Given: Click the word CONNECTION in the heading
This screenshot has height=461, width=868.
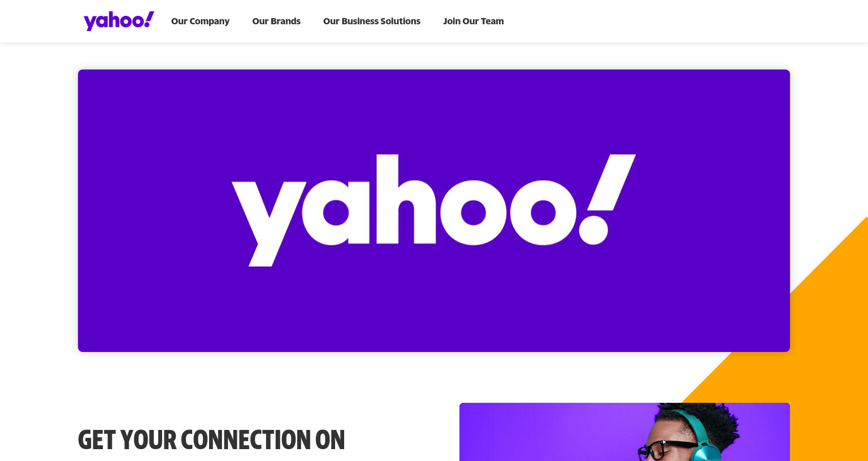Looking at the screenshot, I should (245, 440).
